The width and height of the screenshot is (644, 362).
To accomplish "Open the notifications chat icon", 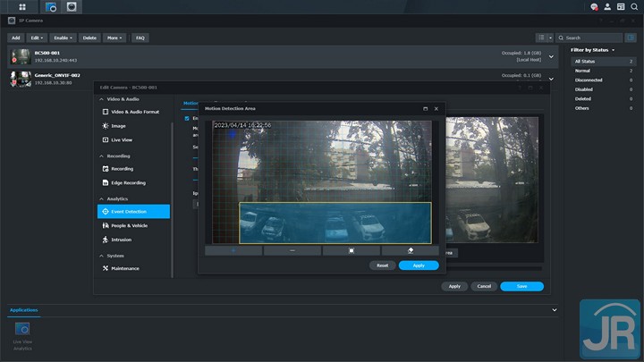I will 594,7.
